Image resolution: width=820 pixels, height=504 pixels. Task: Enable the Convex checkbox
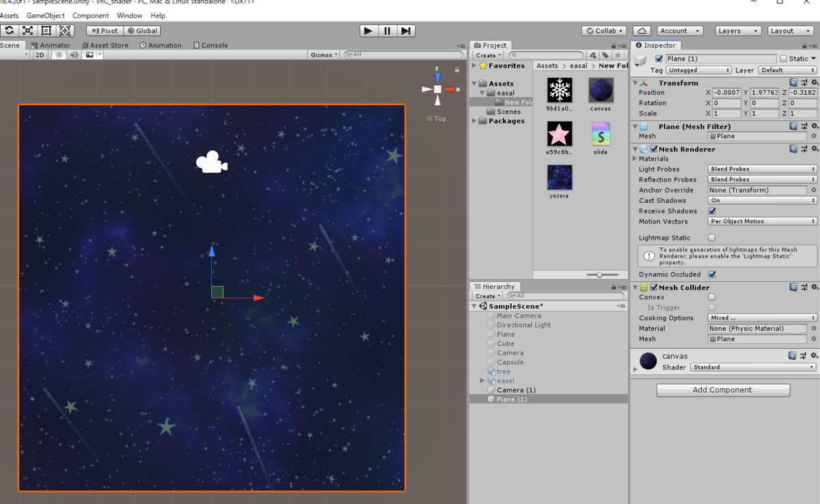712,297
